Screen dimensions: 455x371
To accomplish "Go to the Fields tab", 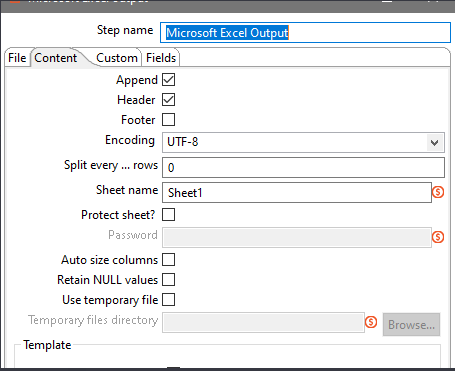I will coord(161,58).
